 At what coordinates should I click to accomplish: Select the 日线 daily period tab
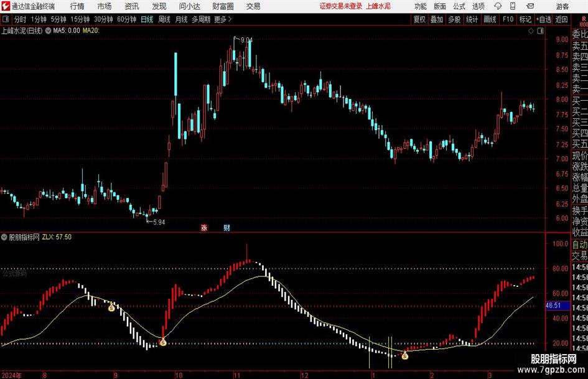point(147,19)
